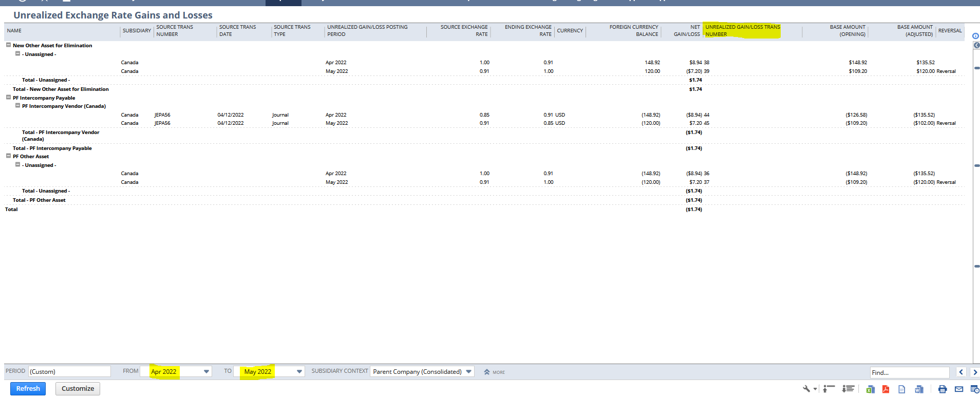
Task: Open the TO period dropdown
Action: pos(299,371)
